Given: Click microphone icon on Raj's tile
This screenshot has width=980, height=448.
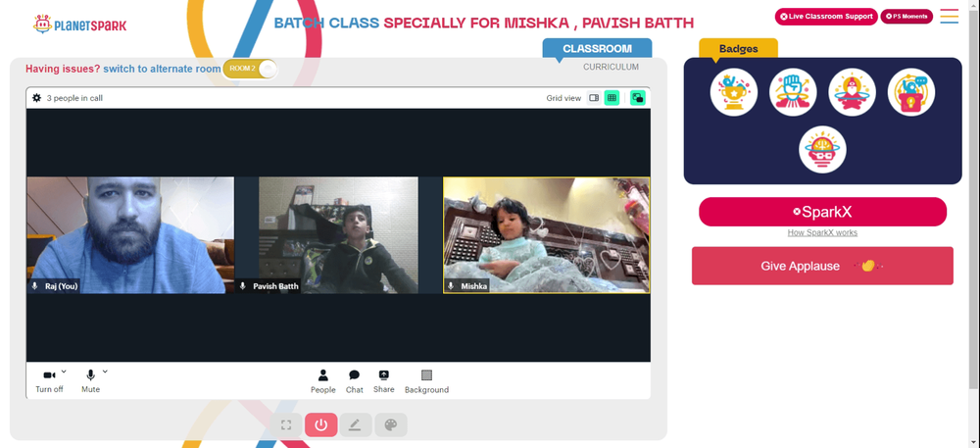Looking at the screenshot, I should [34, 285].
